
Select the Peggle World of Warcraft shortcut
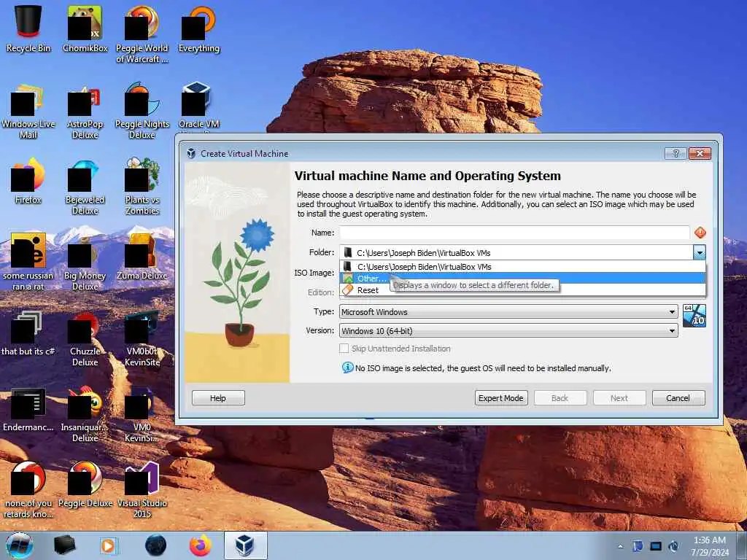[142, 34]
